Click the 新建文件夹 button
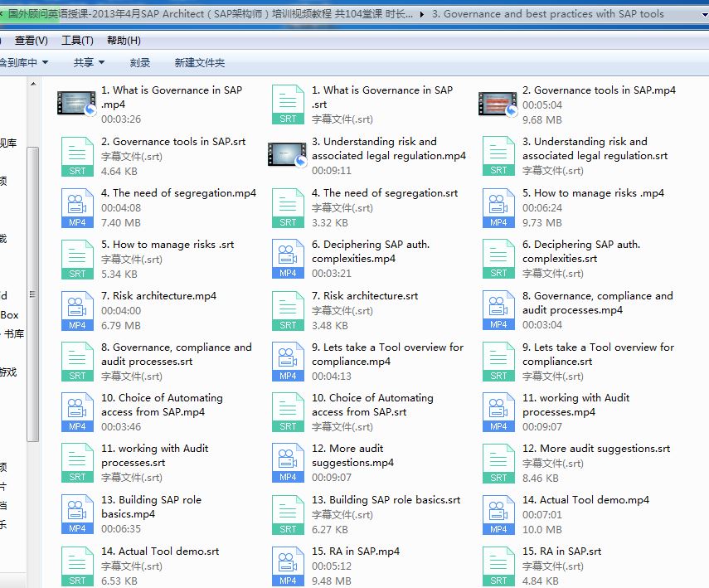709x588 pixels. (199, 62)
